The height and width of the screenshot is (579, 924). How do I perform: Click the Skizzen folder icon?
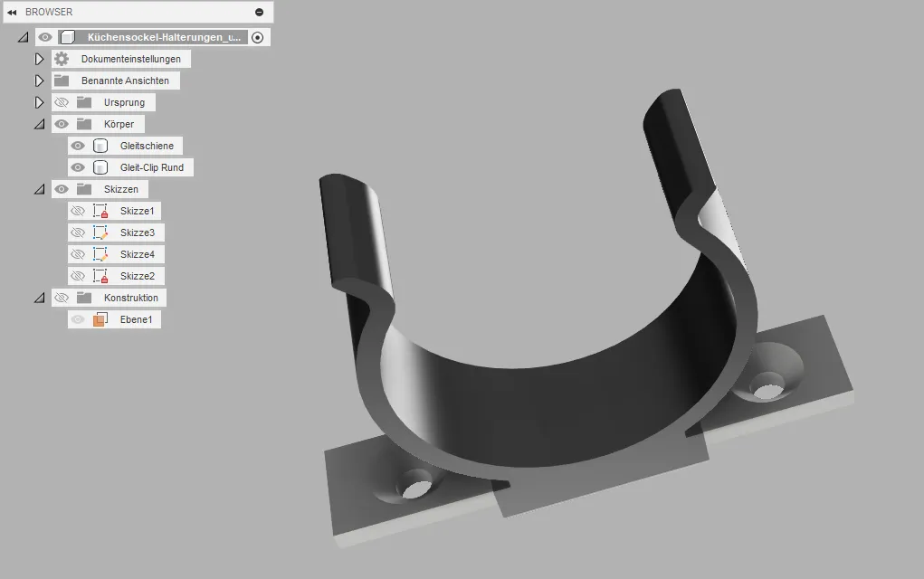(84, 189)
